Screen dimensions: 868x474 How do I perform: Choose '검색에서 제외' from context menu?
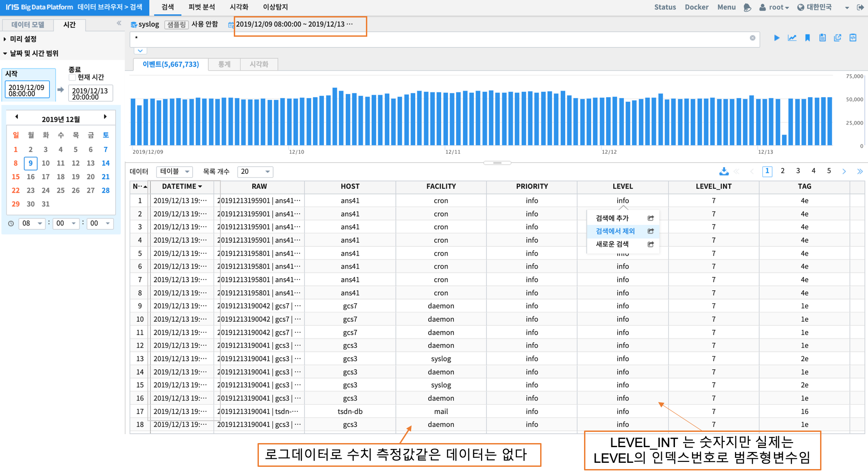[615, 231]
